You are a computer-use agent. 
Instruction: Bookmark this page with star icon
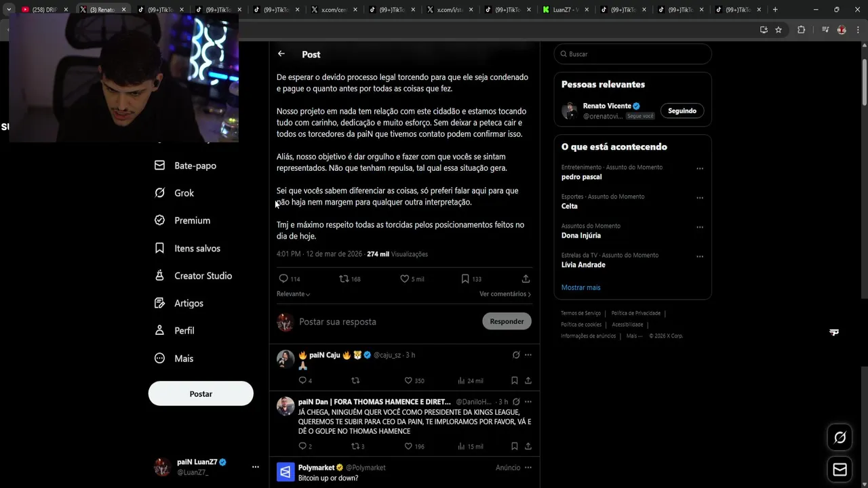click(778, 30)
